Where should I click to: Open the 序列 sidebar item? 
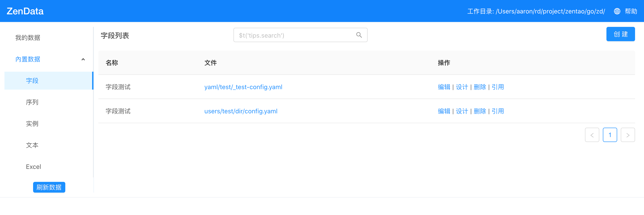click(x=32, y=102)
